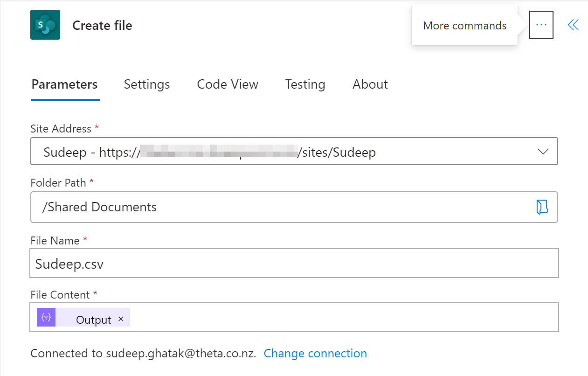The width and height of the screenshot is (588, 376).
Task: Remove the Output token from File Content
Action: pyautogui.click(x=121, y=319)
